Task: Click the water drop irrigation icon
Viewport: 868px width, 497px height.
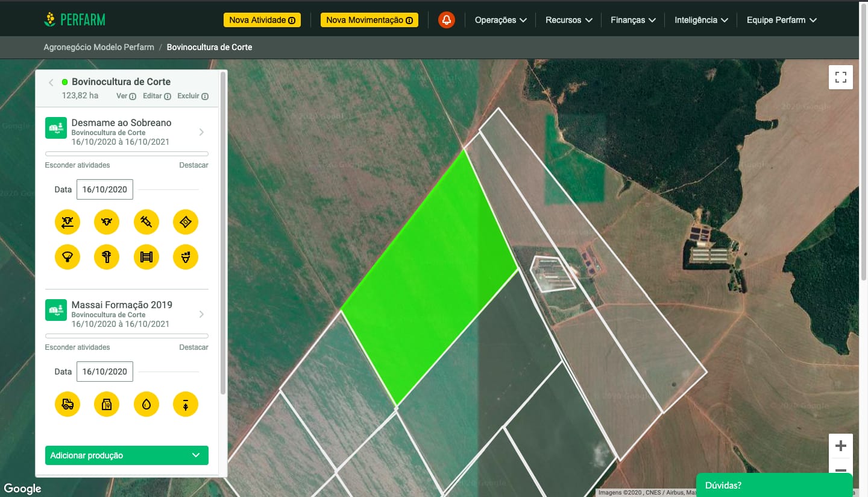Action: [x=146, y=404]
